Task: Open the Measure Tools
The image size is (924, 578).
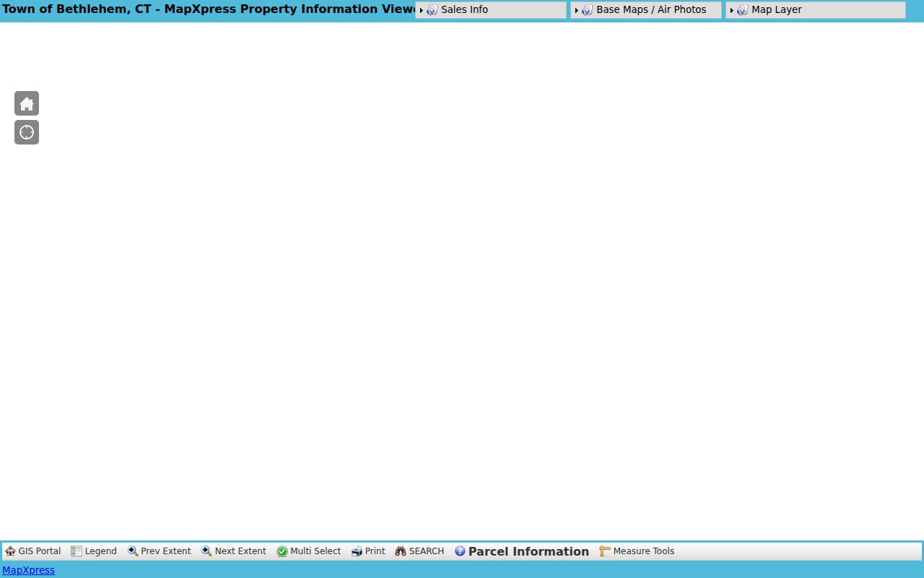Action: click(x=637, y=551)
